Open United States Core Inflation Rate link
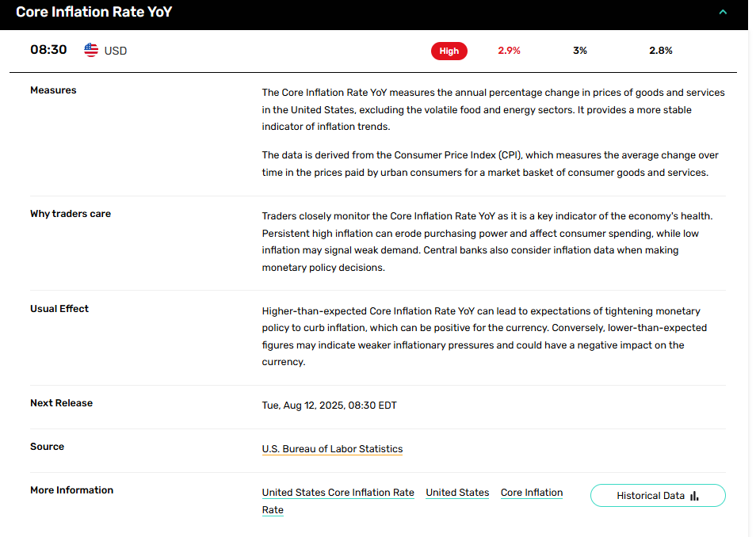Screen dimensions: 756x537 point(338,493)
